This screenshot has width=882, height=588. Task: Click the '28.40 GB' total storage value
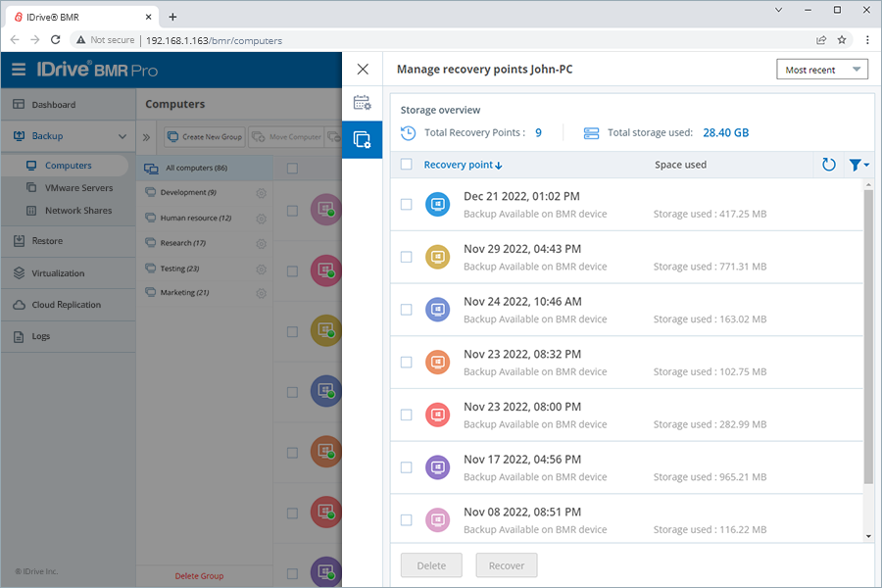point(725,133)
